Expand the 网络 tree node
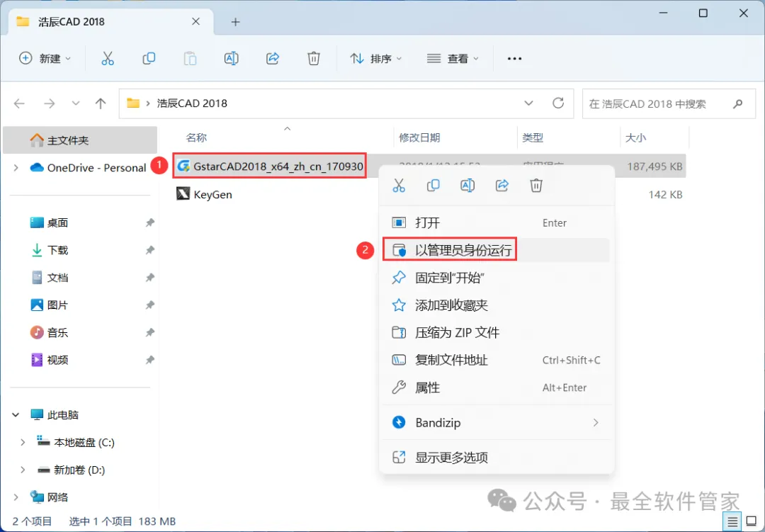This screenshot has height=532, width=765. pyautogui.click(x=16, y=497)
